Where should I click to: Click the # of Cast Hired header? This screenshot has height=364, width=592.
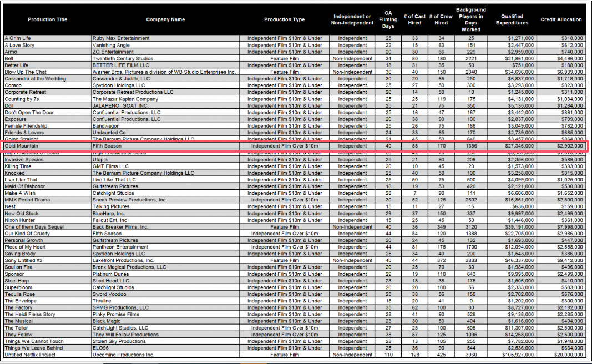pos(414,19)
